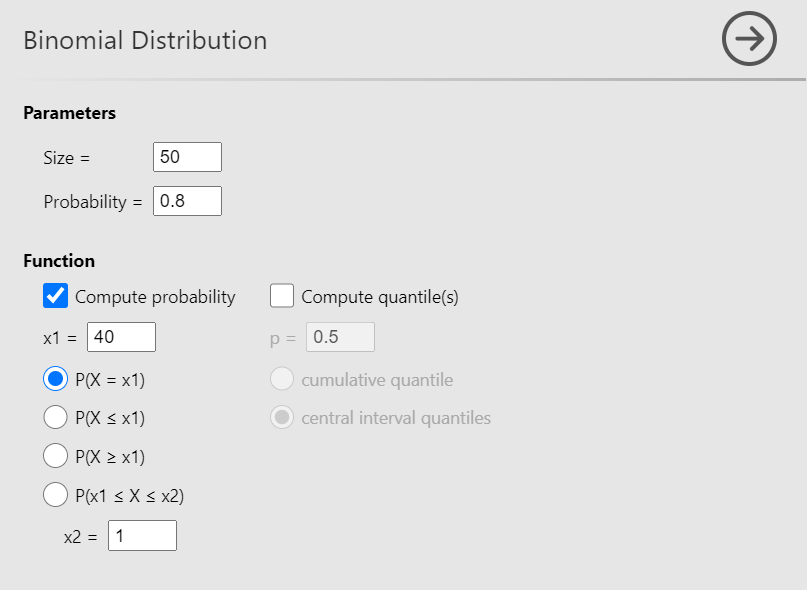The width and height of the screenshot is (807, 590).
Task: Focus the Probability input field
Action: (x=187, y=201)
